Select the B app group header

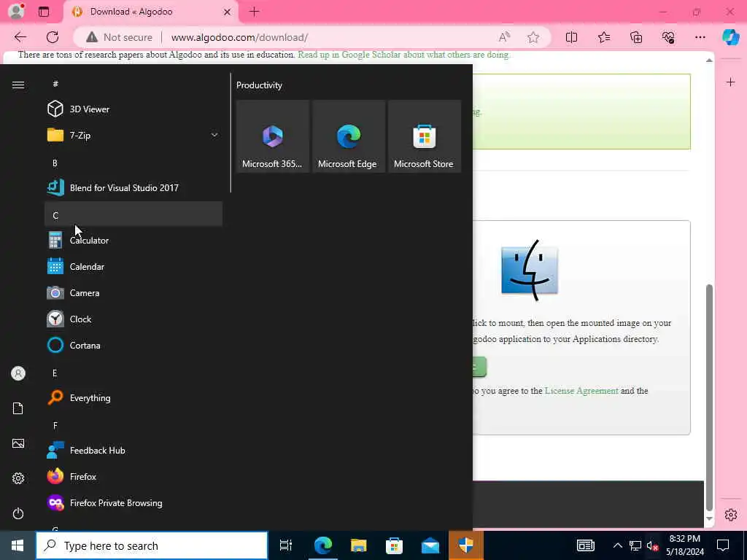[x=133, y=163]
